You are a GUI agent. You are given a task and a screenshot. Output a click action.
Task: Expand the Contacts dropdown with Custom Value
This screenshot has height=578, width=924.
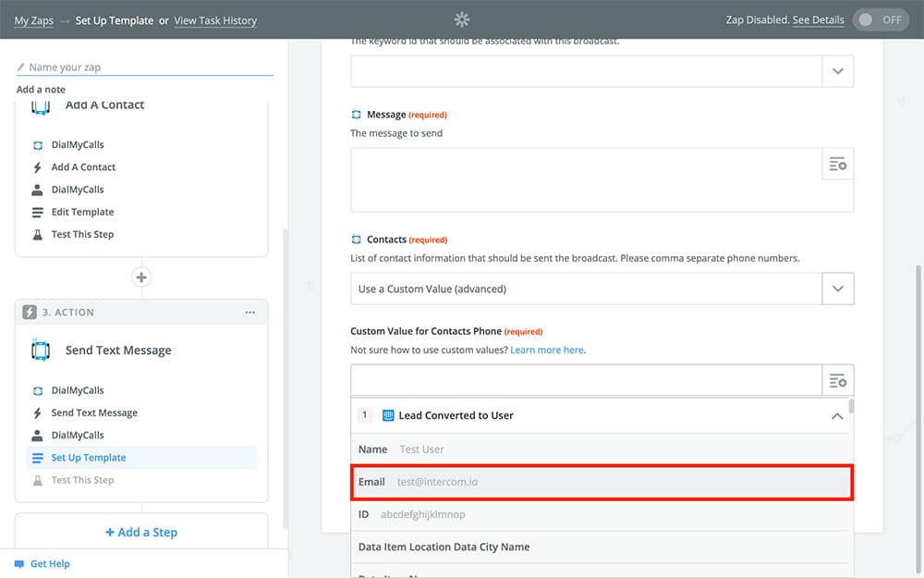[837, 289]
